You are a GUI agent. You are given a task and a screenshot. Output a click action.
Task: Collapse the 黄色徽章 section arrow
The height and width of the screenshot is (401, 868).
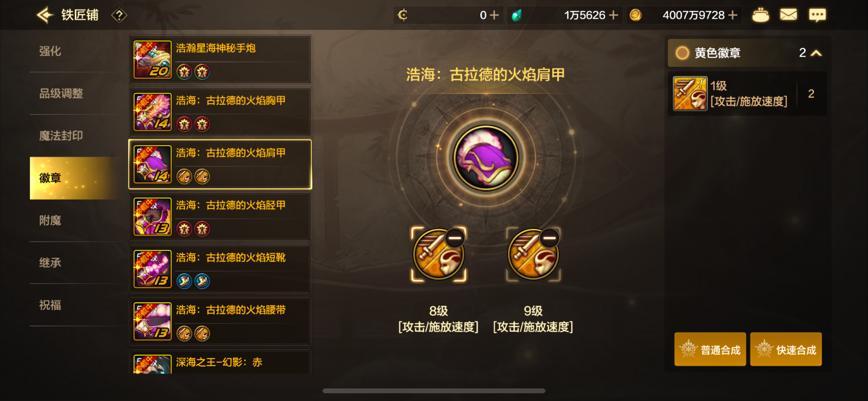coord(816,53)
